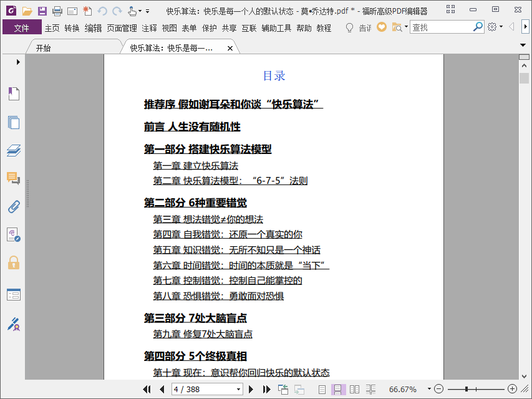Click the previous view icon in status bar
532x399 pixels.
tap(283, 389)
